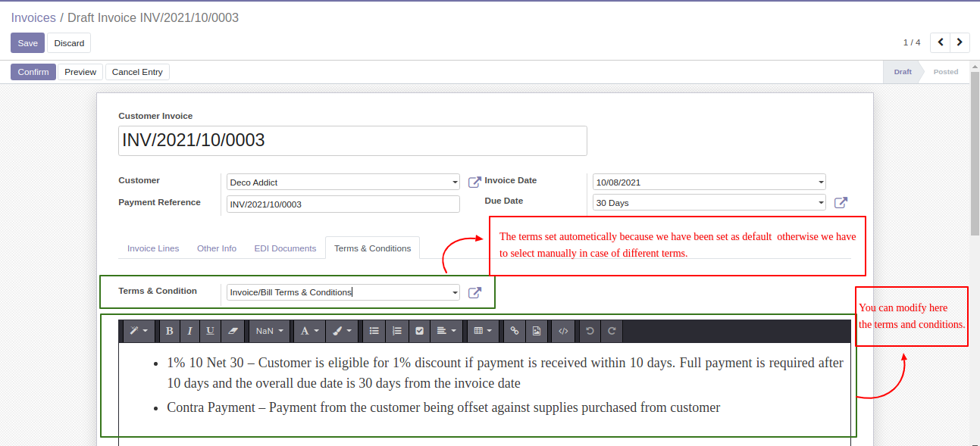
Task: Insert a checklist in the editor
Action: [x=419, y=331]
